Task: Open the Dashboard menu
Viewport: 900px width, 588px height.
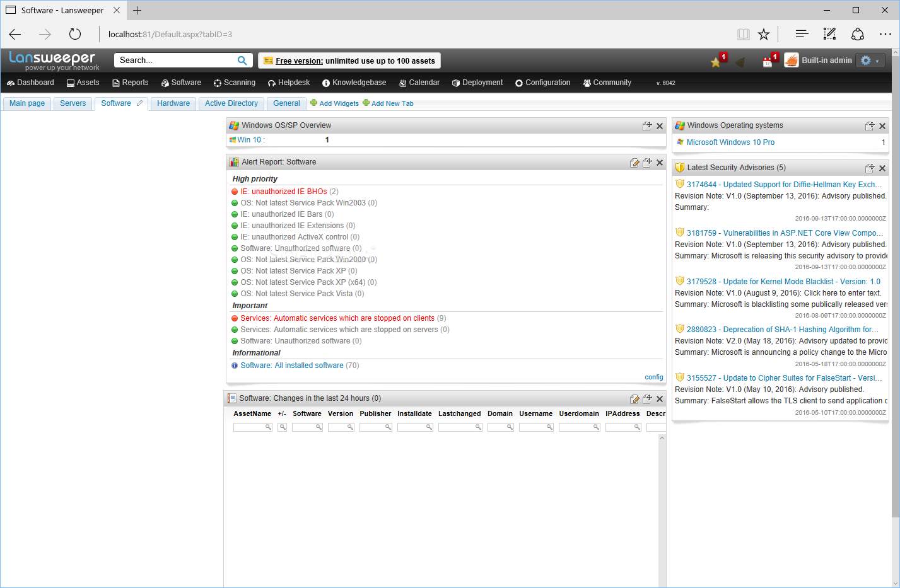Action: click(x=30, y=83)
